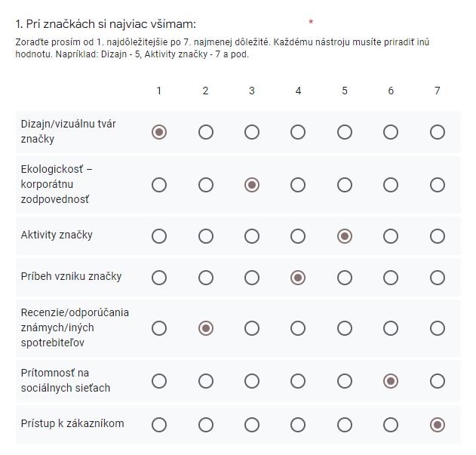
Task: Select rating 2 for Príbeh vzniku značky
Action: 205,278
